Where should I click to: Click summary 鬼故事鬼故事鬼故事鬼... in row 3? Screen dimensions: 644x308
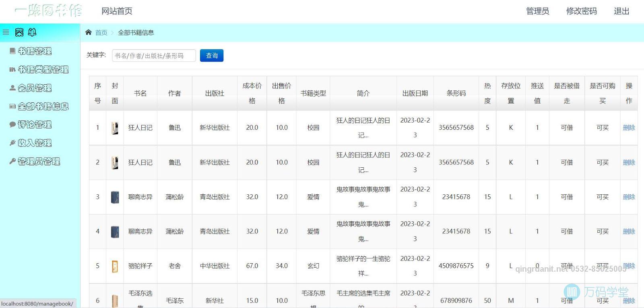click(x=363, y=197)
